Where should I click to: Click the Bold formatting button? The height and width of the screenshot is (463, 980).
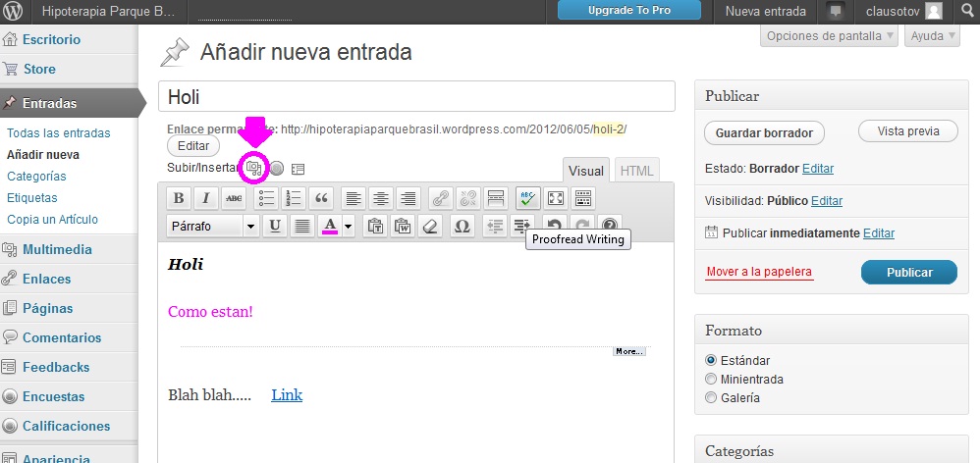[x=179, y=198]
